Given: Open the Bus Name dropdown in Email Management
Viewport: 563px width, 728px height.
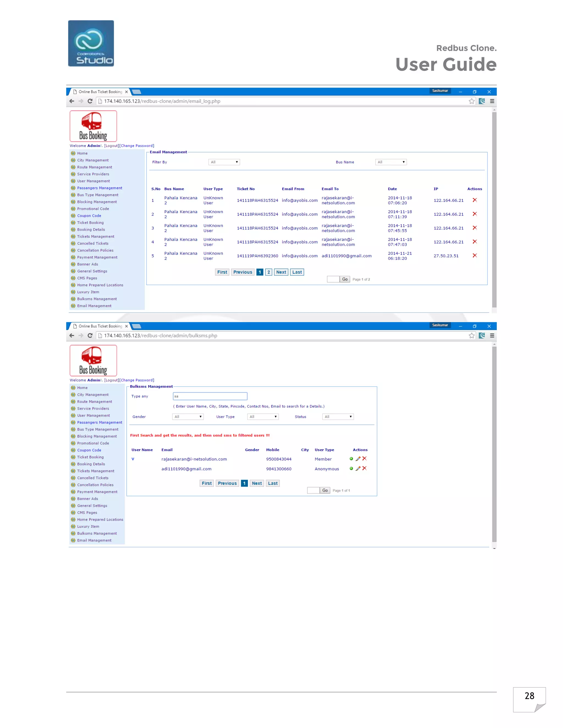Looking at the screenshot, I should [x=391, y=162].
